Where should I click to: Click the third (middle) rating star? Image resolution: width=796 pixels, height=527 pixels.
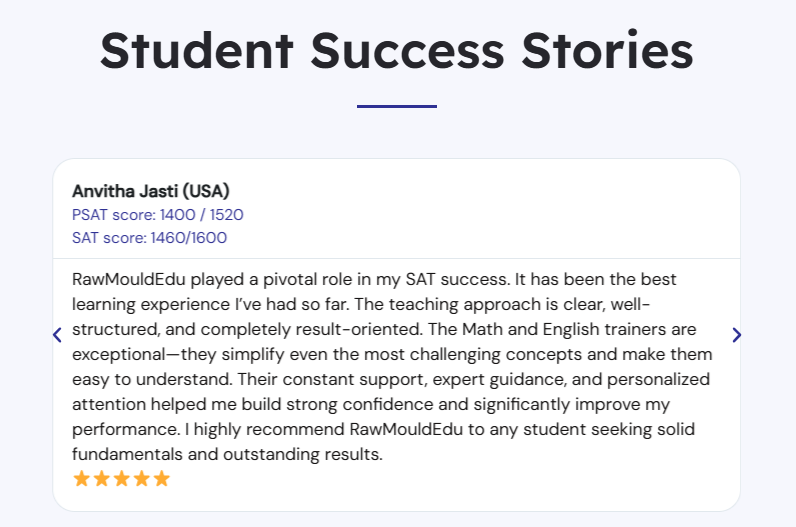(122, 479)
